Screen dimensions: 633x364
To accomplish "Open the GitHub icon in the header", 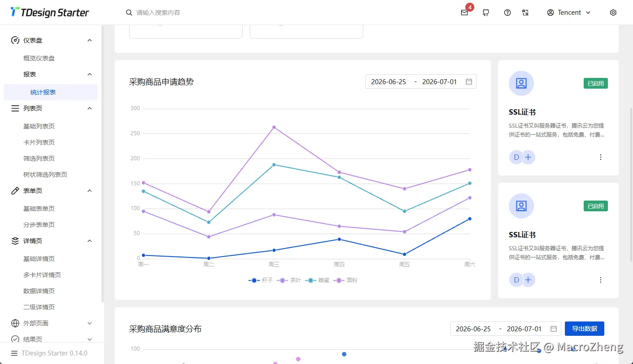I will [486, 13].
